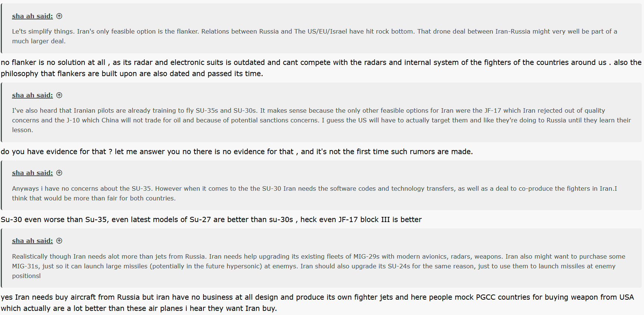The height and width of the screenshot is (315, 644).
Task: Click the words 'much larger deal.' in first quote
Action: click(39, 41)
